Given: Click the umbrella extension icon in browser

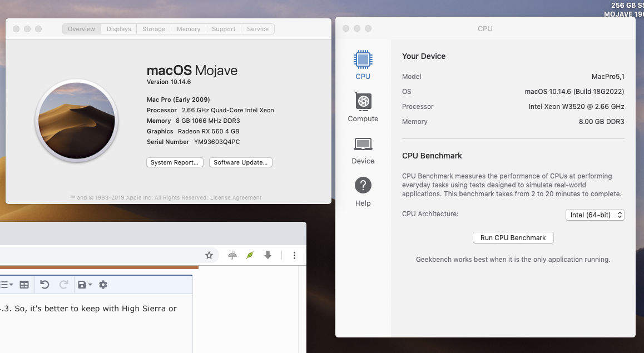Looking at the screenshot, I should point(232,255).
